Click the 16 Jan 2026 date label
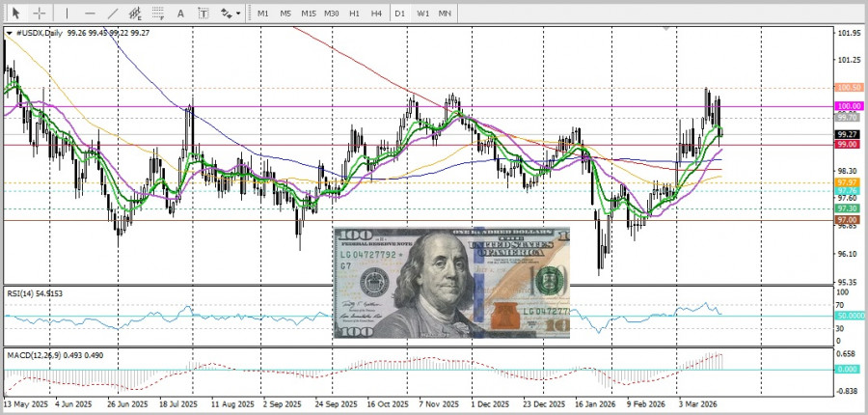Viewport: 868px width, 415px height. [x=596, y=404]
